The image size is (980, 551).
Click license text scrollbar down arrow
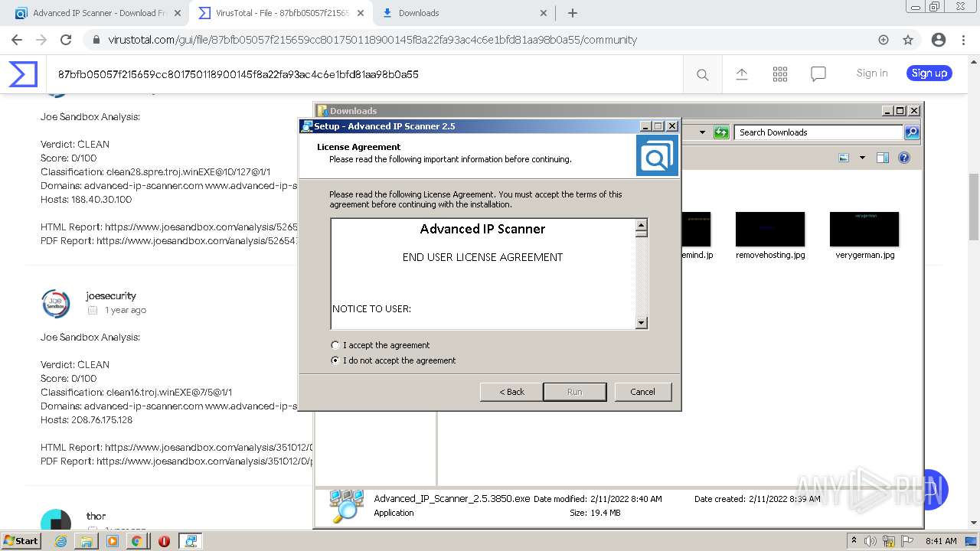(642, 323)
